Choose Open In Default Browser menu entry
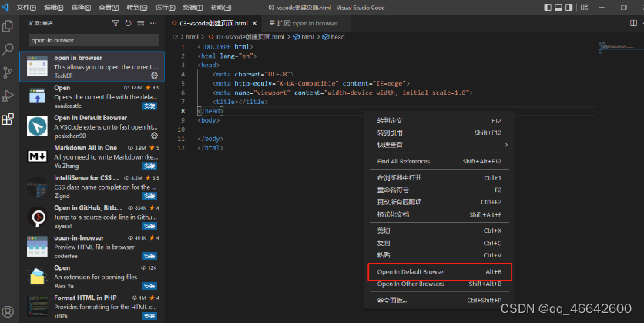This screenshot has height=323, width=644. (439, 272)
